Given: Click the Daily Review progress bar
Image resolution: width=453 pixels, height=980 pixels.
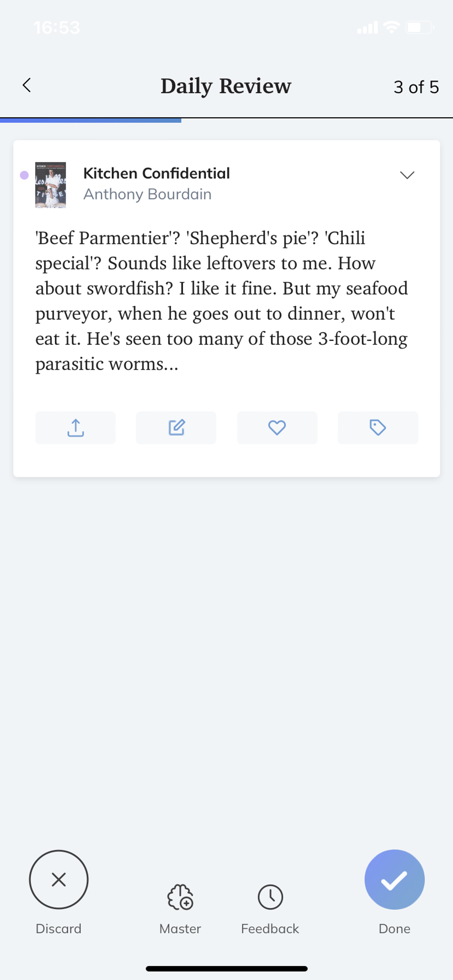Looking at the screenshot, I should tap(226, 120).
